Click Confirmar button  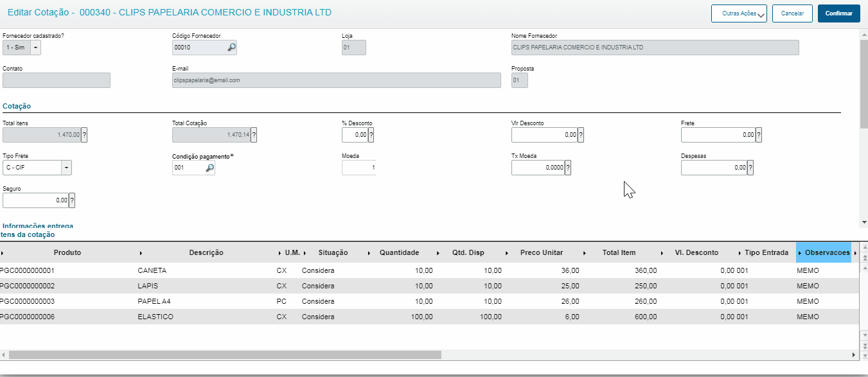pos(838,13)
